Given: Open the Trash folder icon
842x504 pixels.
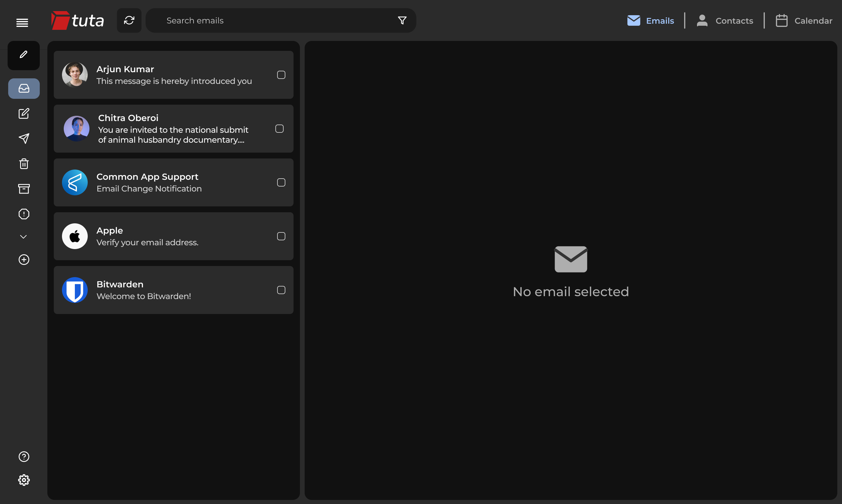Looking at the screenshot, I should (23, 164).
